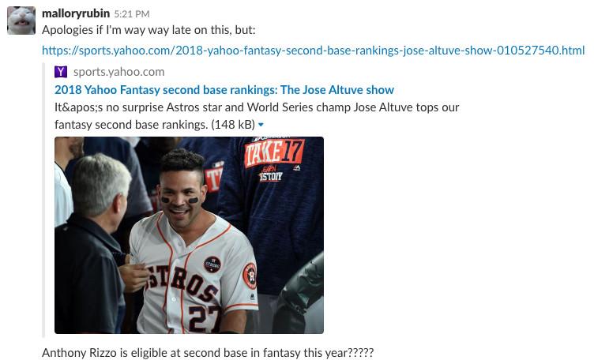Click the gray-haired man in the photo
594x364 pixels.
coord(92,242)
